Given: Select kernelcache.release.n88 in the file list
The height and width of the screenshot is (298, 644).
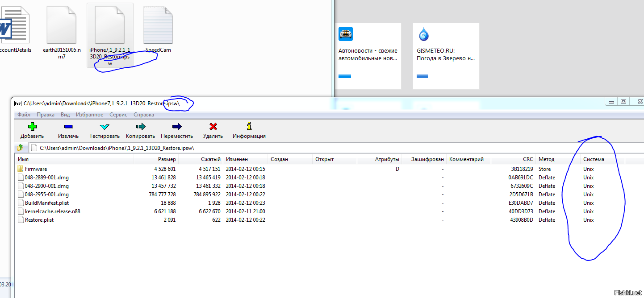Looking at the screenshot, I should 52,211.
